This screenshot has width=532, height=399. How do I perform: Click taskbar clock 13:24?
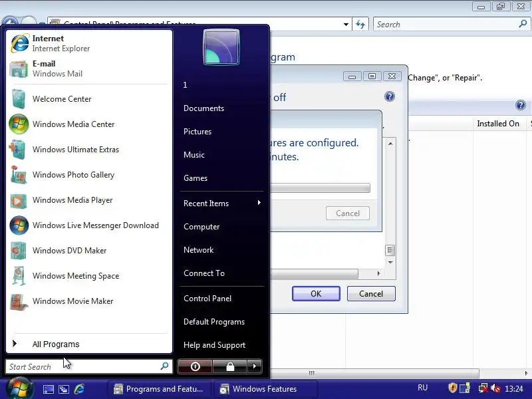click(x=513, y=388)
